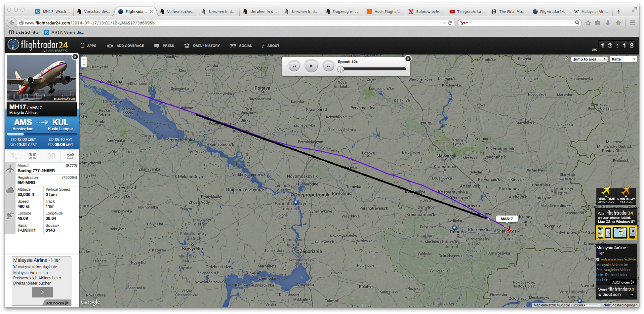Click Want flightradar24 without ads banner
The image size is (644, 314).
pyautogui.click(x=616, y=292)
